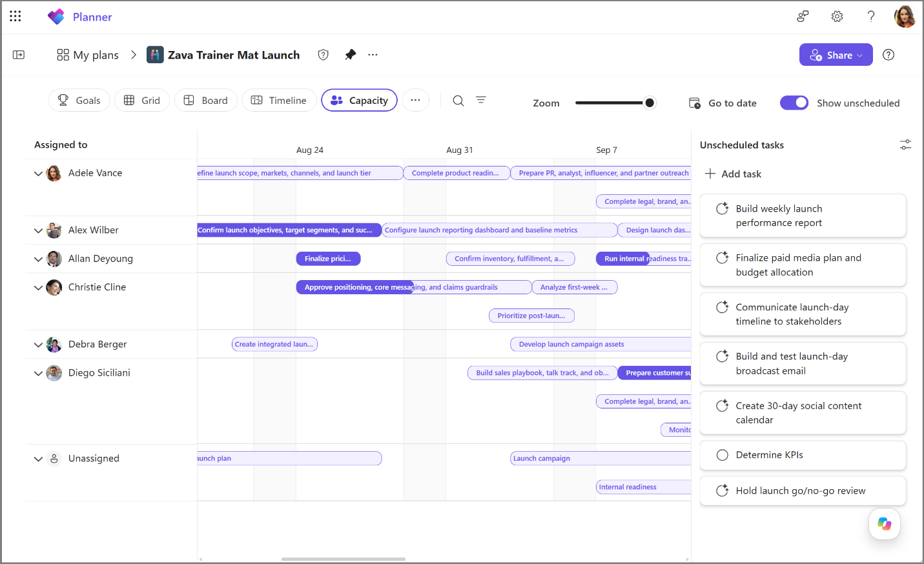Click the horizontal timeline scrollbar
Image resolution: width=924 pixels, height=564 pixels.
pyautogui.click(x=344, y=559)
